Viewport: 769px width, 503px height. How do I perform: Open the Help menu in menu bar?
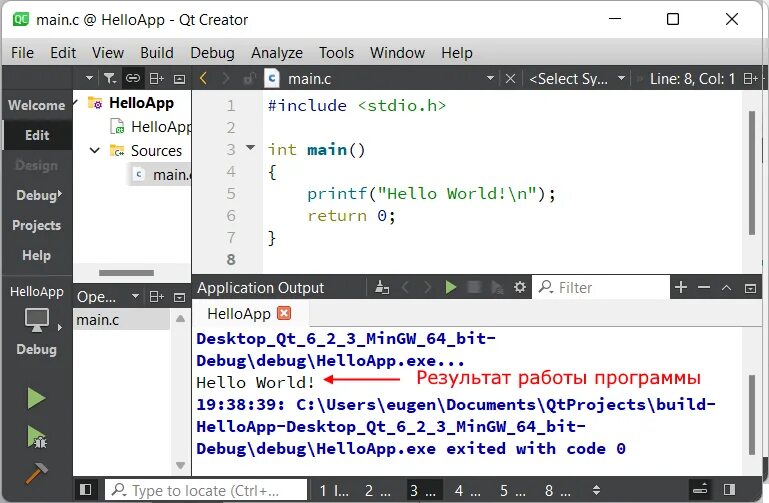pyautogui.click(x=457, y=52)
